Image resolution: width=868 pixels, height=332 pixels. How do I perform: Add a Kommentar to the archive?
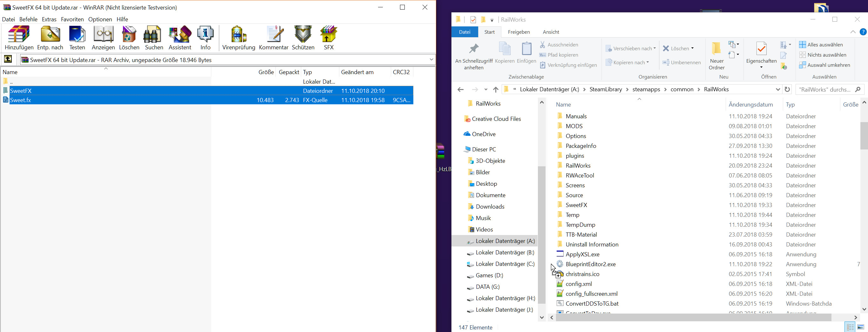tap(274, 38)
